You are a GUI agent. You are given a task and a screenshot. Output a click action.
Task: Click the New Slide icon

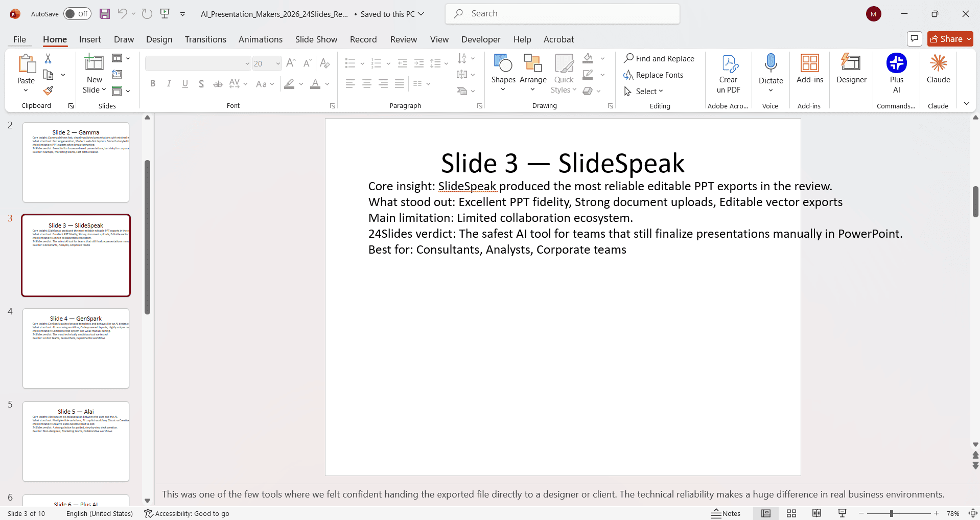click(94, 62)
